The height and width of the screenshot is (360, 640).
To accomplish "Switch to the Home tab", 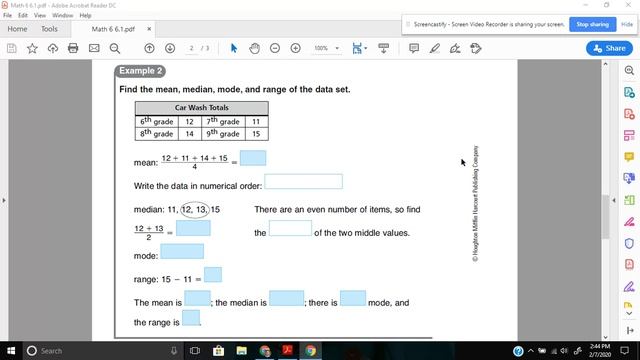I will [18, 29].
